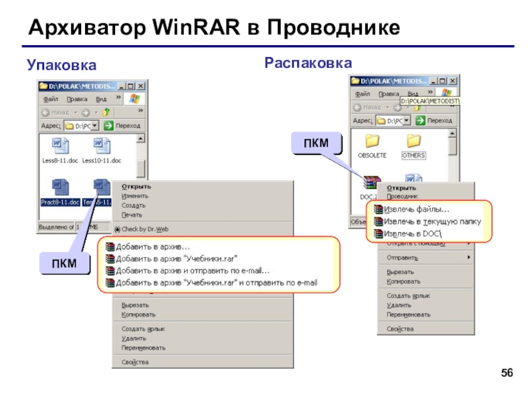Choose Копировать in document context menu

click(138, 315)
